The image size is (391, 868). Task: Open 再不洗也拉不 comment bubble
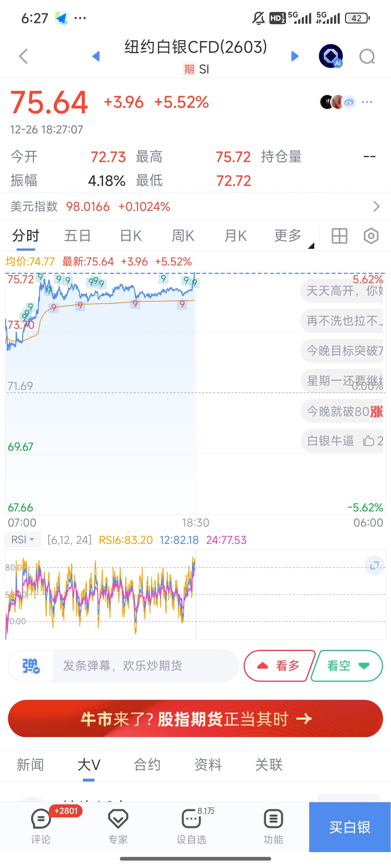[x=342, y=320]
